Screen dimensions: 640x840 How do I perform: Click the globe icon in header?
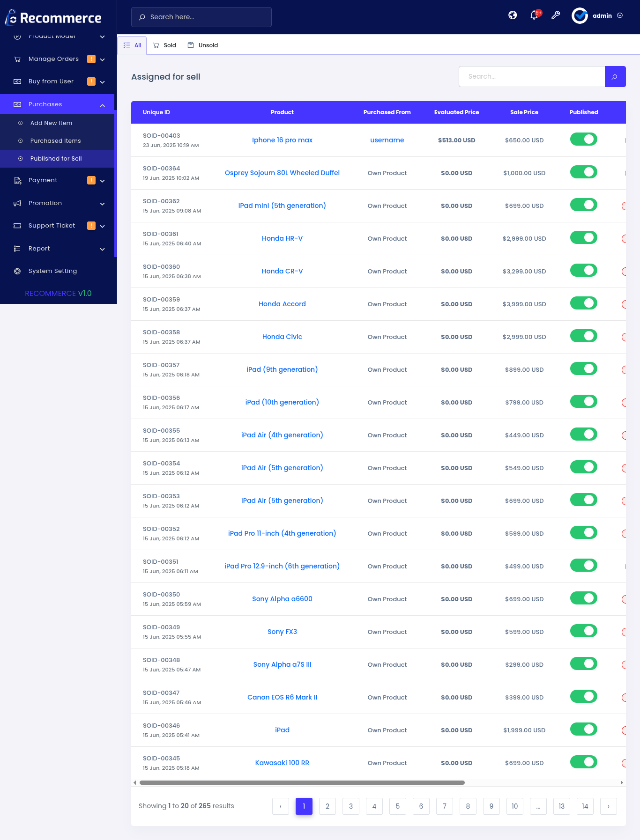pos(513,15)
